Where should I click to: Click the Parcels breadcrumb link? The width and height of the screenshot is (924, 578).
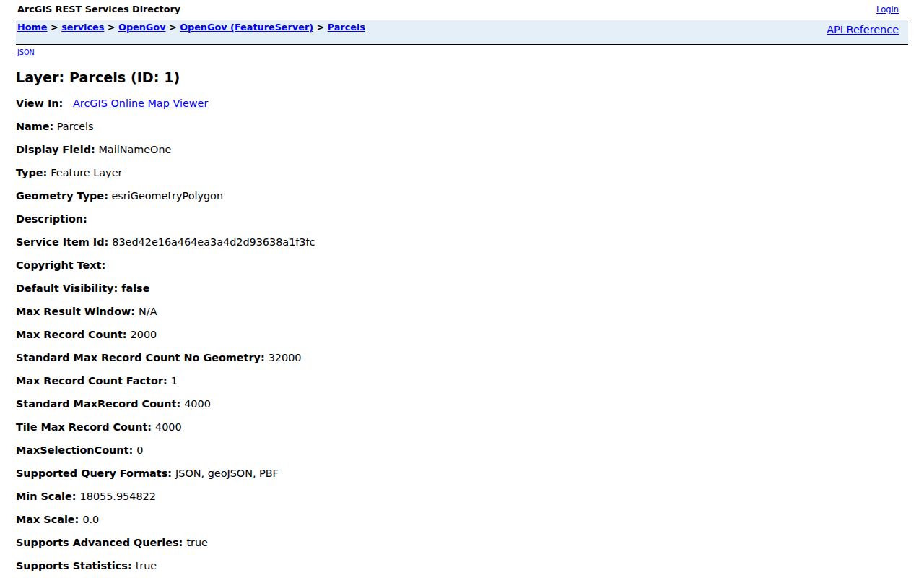[346, 27]
